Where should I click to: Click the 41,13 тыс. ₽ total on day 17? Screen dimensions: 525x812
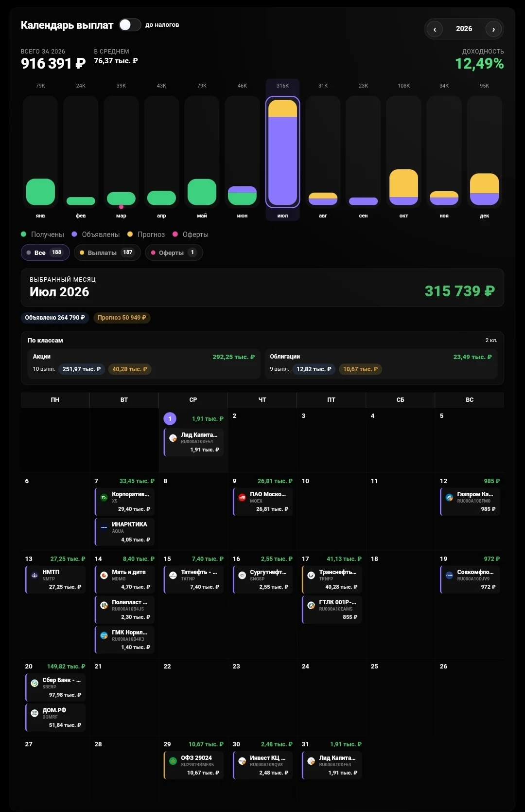click(x=344, y=559)
